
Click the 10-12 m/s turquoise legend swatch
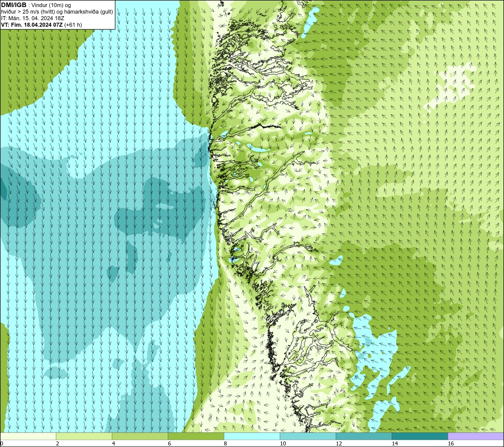307,436
